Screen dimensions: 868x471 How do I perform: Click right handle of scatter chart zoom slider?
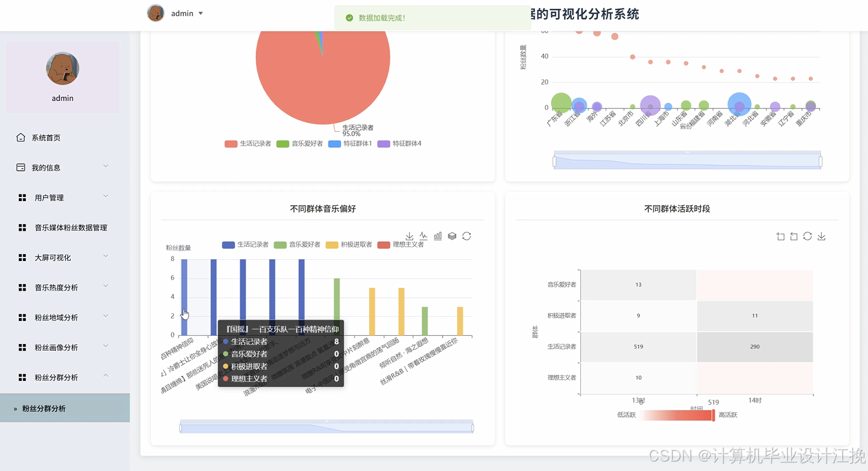(x=821, y=161)
